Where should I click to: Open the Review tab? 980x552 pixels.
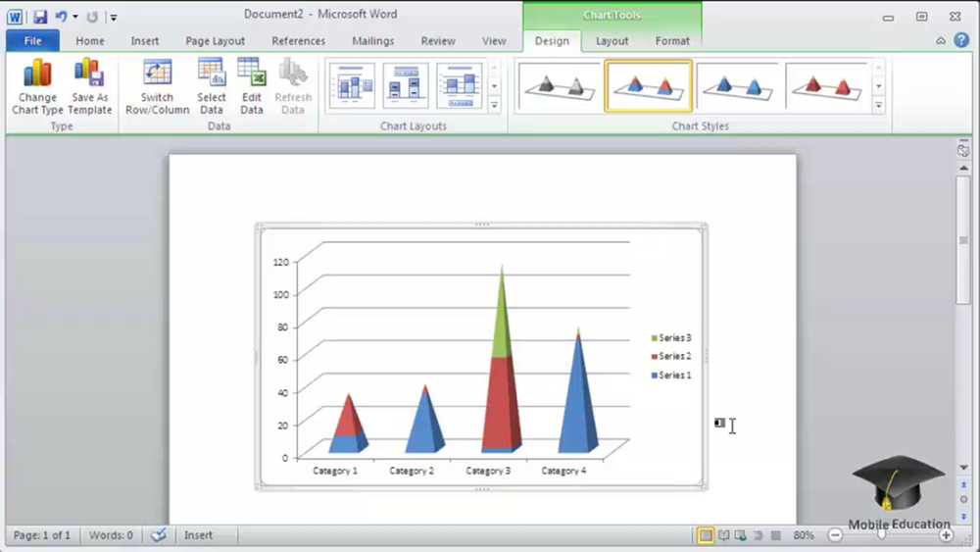437,40
